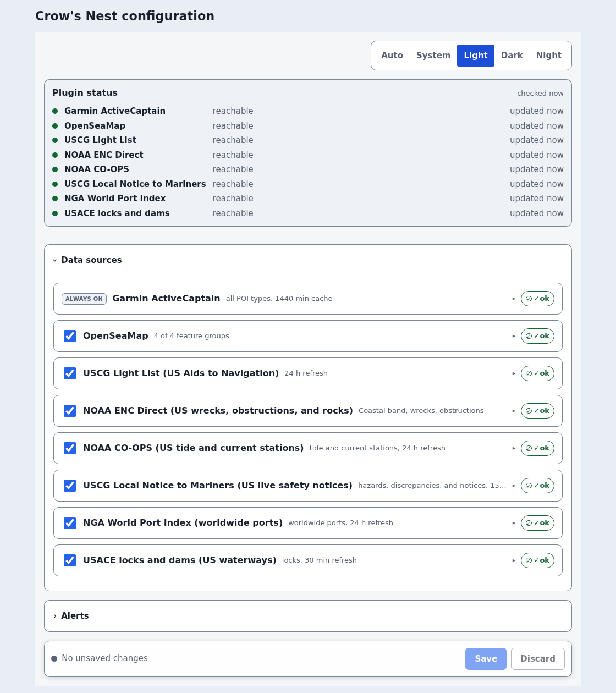This screenshot has width=616, height=693.
Task: Expand the Alerts section
Action: 308,616
